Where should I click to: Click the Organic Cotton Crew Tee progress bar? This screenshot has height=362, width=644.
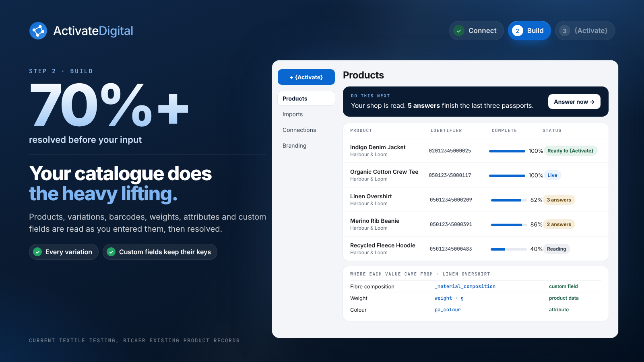507,175
